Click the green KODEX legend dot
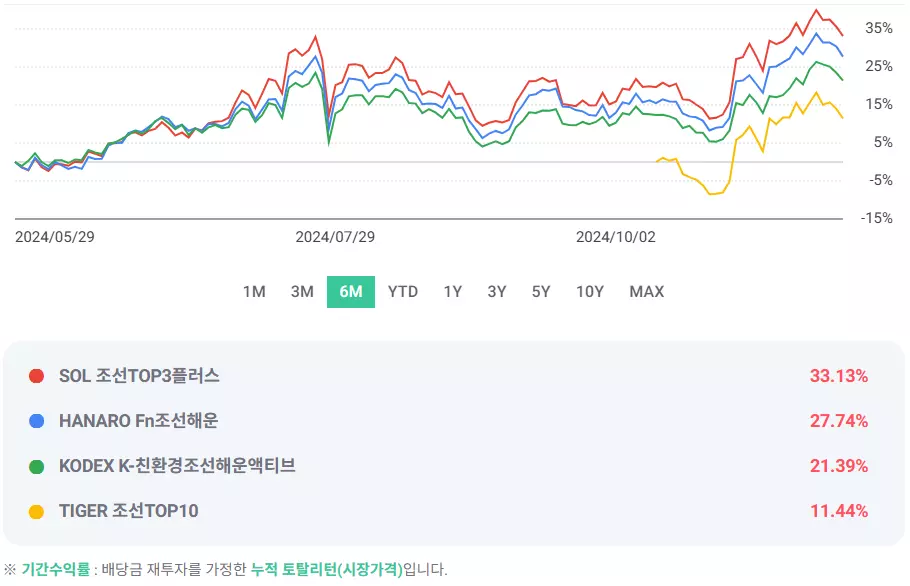Viewport: 910px width, 586px height. [37, 466]
